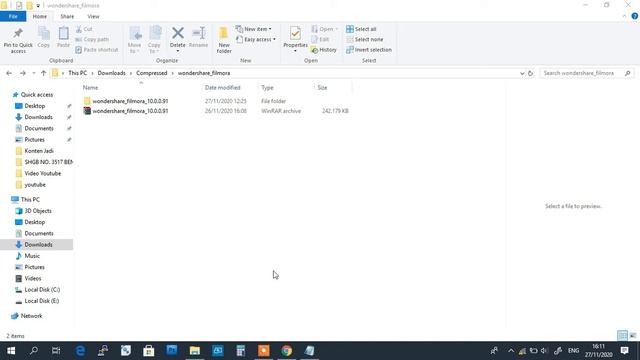Select This PC in navigation pane

coord(30,200)
